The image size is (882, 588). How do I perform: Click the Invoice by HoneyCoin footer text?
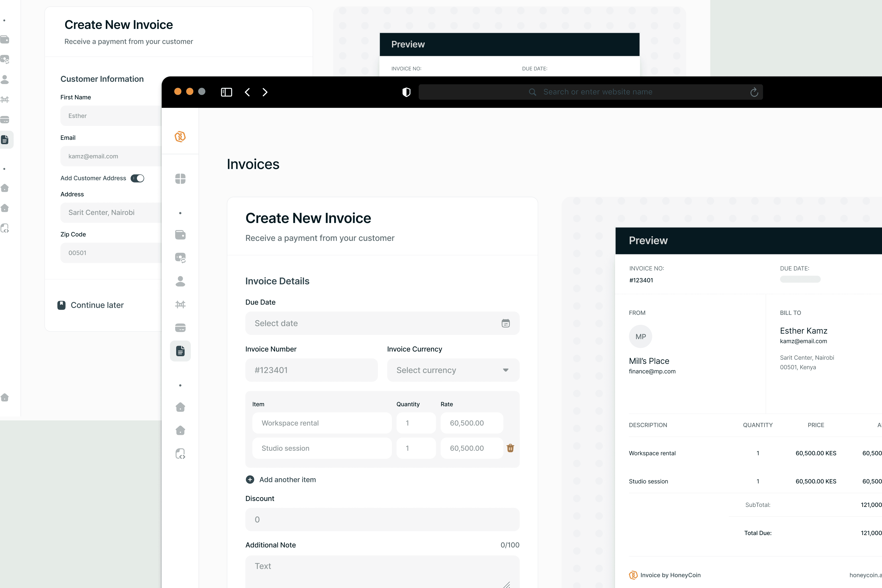pyautogui.click(x=671, y=575)
